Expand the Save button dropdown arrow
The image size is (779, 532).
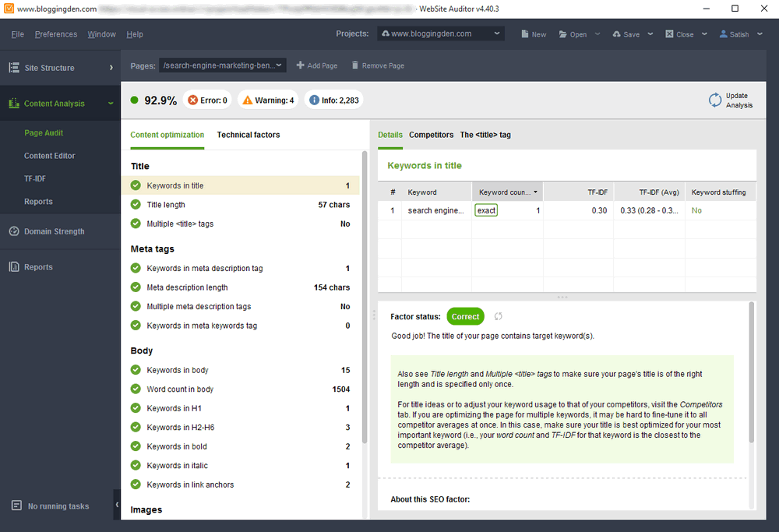click(x=650, y=33)
